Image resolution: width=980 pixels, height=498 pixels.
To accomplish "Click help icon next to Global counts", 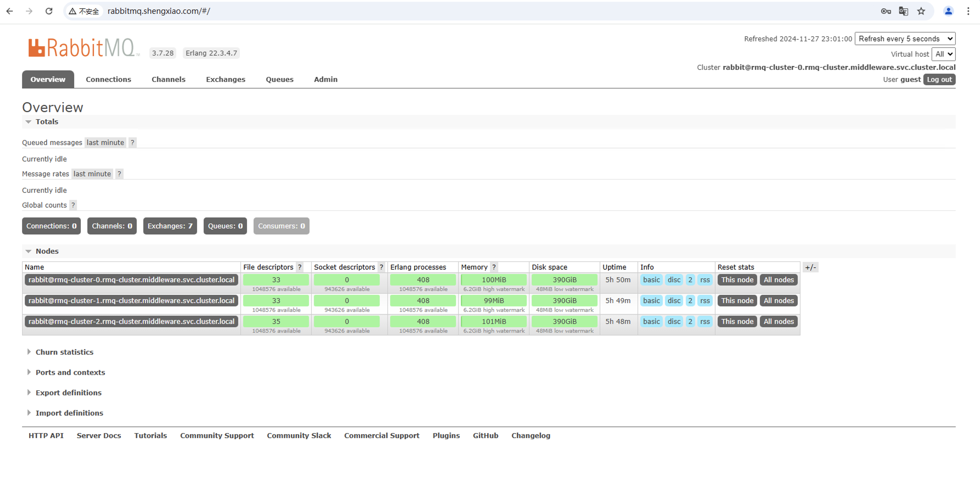I will pyautogui.click(x=73, y=205).
